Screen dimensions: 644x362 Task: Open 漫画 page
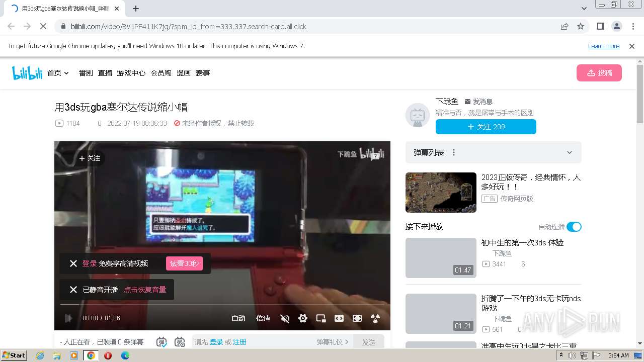click(183, 73)
